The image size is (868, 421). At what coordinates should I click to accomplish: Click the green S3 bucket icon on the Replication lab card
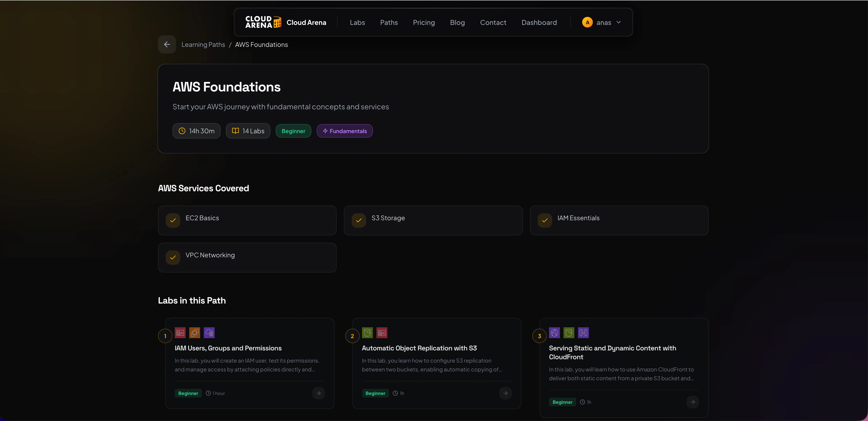tap(368, 333)
